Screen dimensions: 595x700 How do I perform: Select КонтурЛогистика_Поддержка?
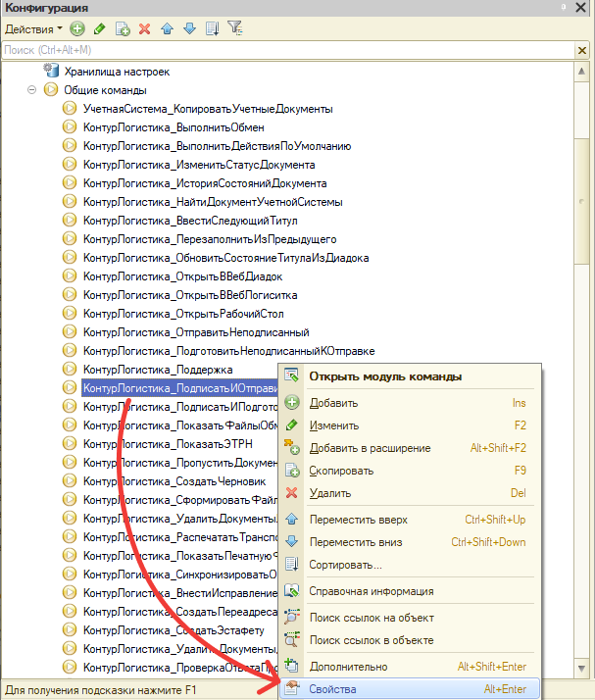coord(158,370)
